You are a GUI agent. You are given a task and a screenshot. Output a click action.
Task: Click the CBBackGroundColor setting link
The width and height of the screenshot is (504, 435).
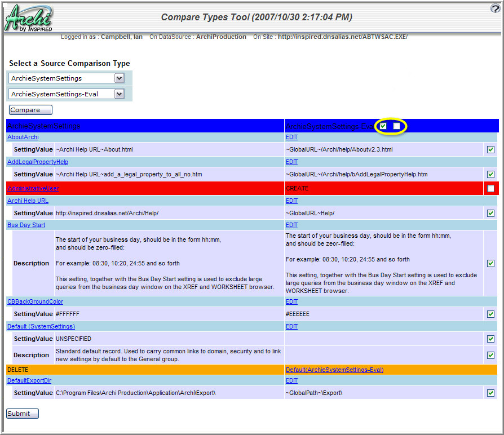tap(35, 301)
